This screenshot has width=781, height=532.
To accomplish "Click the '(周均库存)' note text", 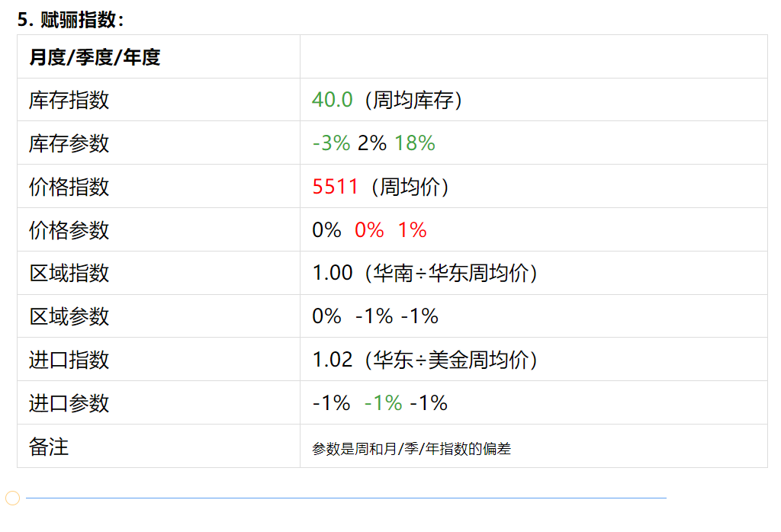I will click(413, 100).
